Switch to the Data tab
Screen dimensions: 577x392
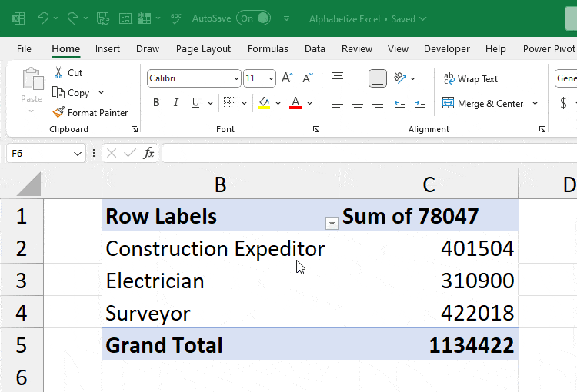pos(315,49)
